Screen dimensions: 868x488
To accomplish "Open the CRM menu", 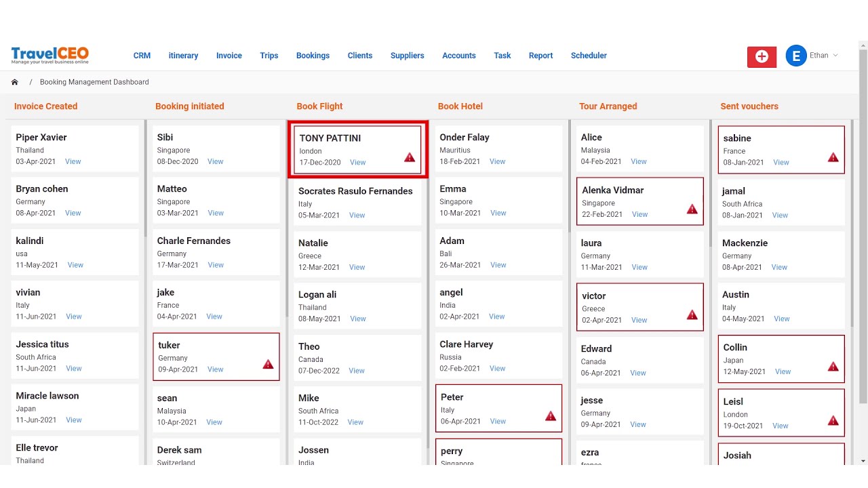I will coord(142,56).
